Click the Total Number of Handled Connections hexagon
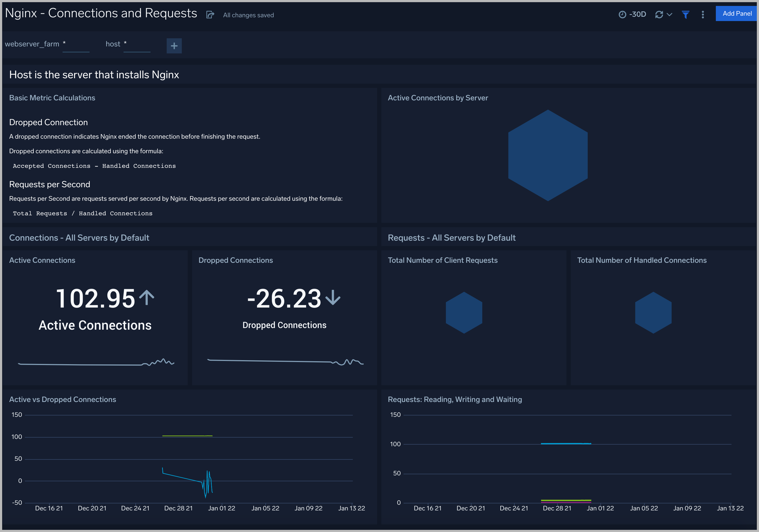Screen dimensions: 759x532 tap(653, 312)
